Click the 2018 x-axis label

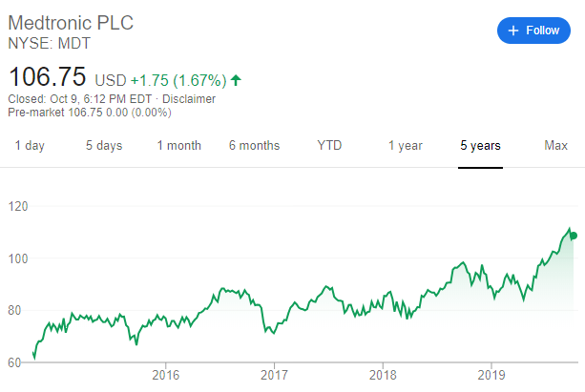pos(383,375)
